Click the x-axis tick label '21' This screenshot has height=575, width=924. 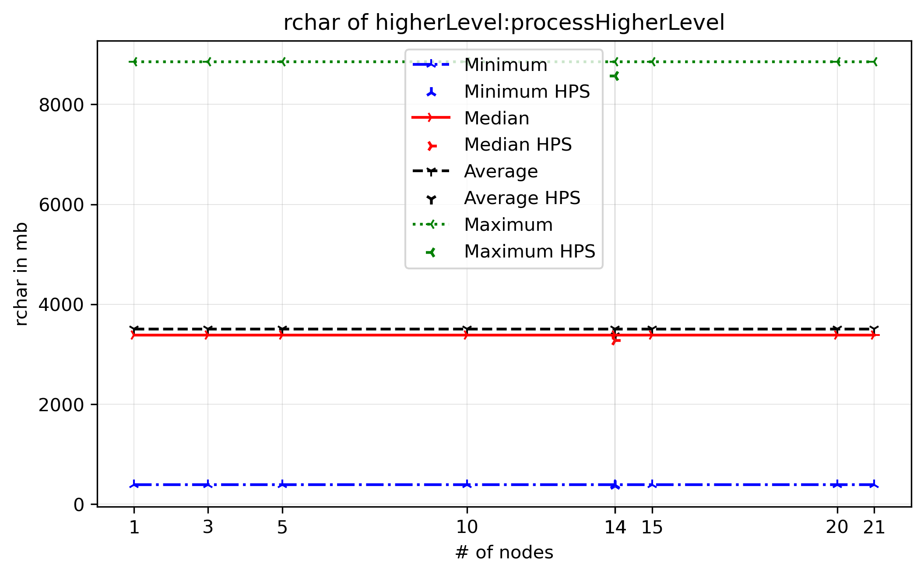[x=874, y=527]
